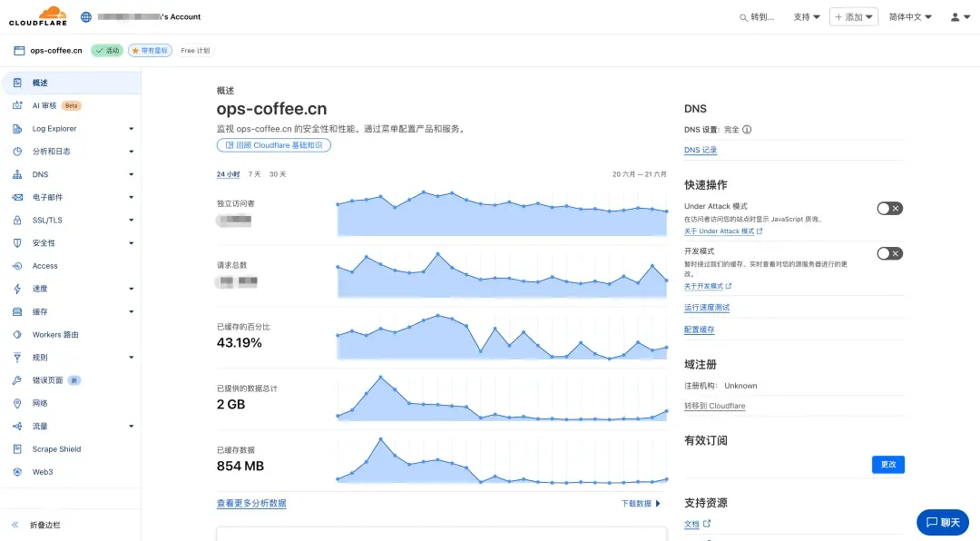The height and width of the screenshot is (541, 980).
Task: Select the 24 小时 time range tab
Action: (228, 174)
